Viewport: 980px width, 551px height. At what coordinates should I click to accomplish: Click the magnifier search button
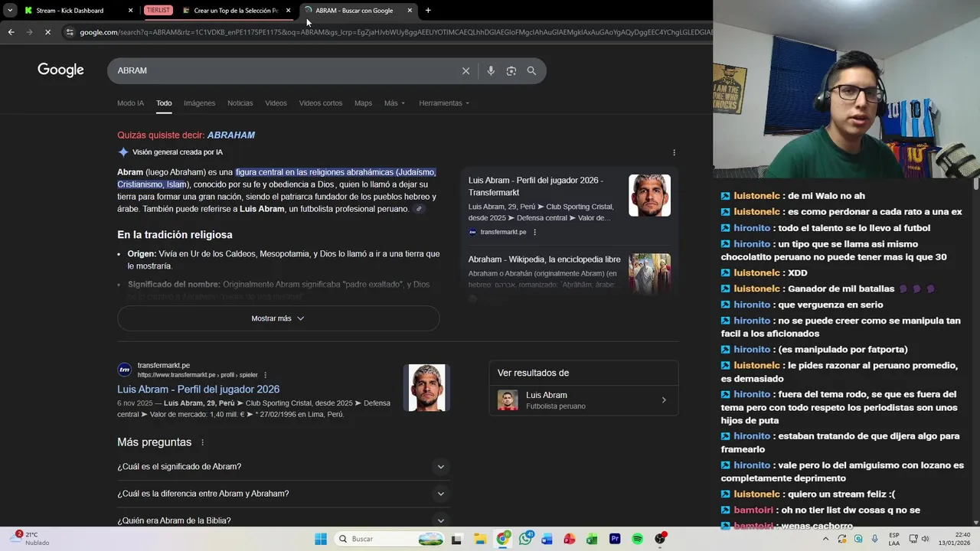pyautogui.click(x=531, y=70)
